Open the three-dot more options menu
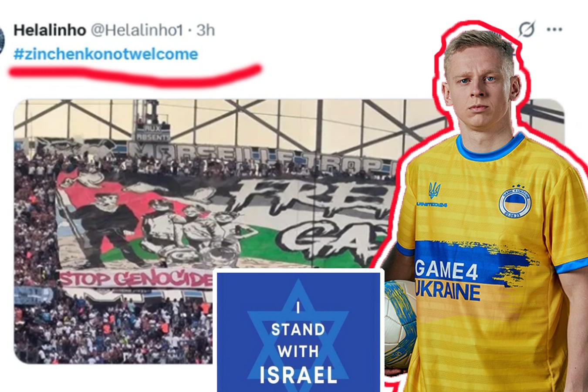 pyautogui.click(x=554, y=30)
